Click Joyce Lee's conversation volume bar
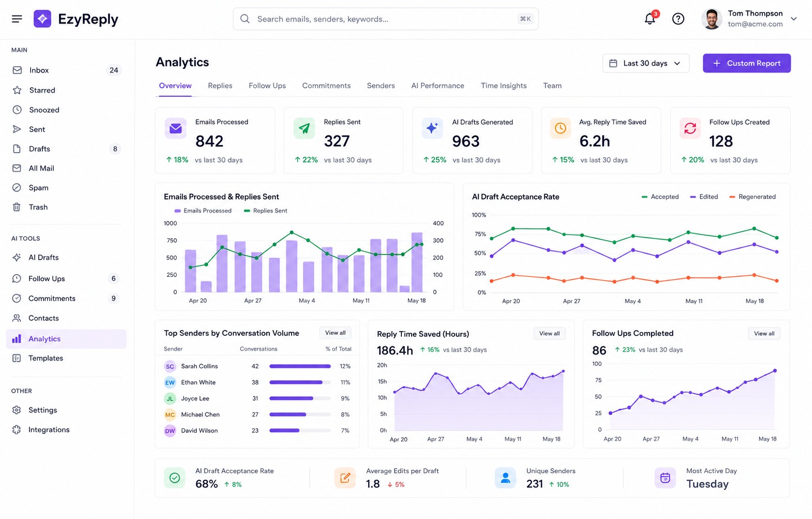The height and width of the screenshot is (519, 812). tap(300, 398)
